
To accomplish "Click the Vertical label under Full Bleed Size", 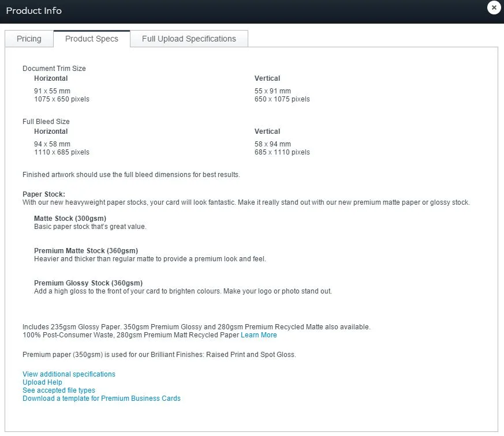I will click(x=267, y=131).
